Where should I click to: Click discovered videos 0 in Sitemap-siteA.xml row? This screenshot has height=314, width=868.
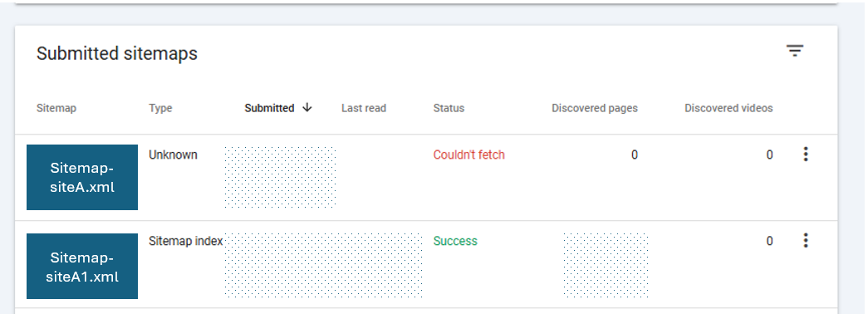[x=769, y=155]
